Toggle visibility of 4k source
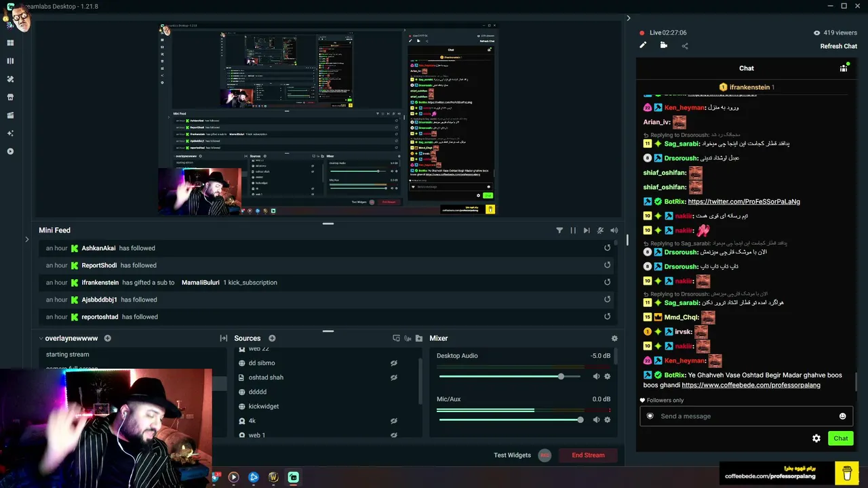Screen dimensions: 868x488 (393, 421)
